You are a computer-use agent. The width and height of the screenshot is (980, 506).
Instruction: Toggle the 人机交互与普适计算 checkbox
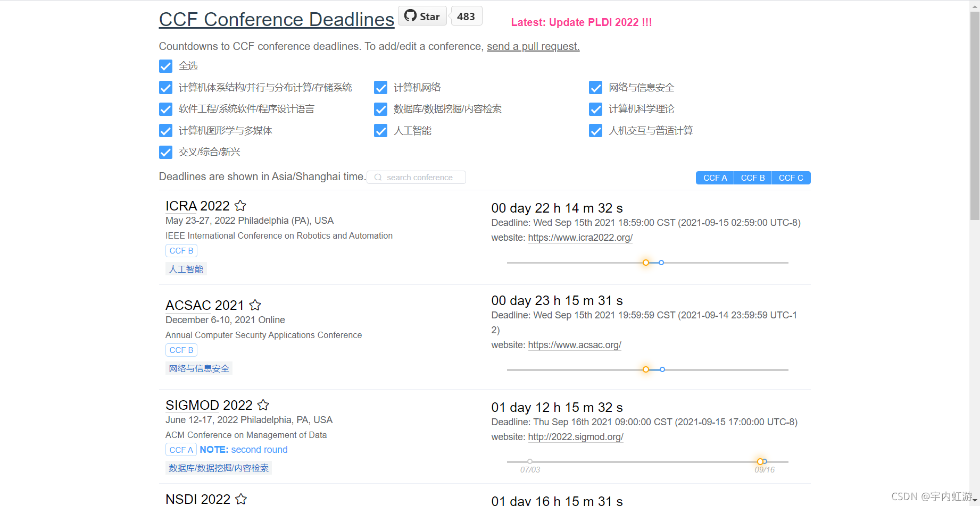coord(595,130)
